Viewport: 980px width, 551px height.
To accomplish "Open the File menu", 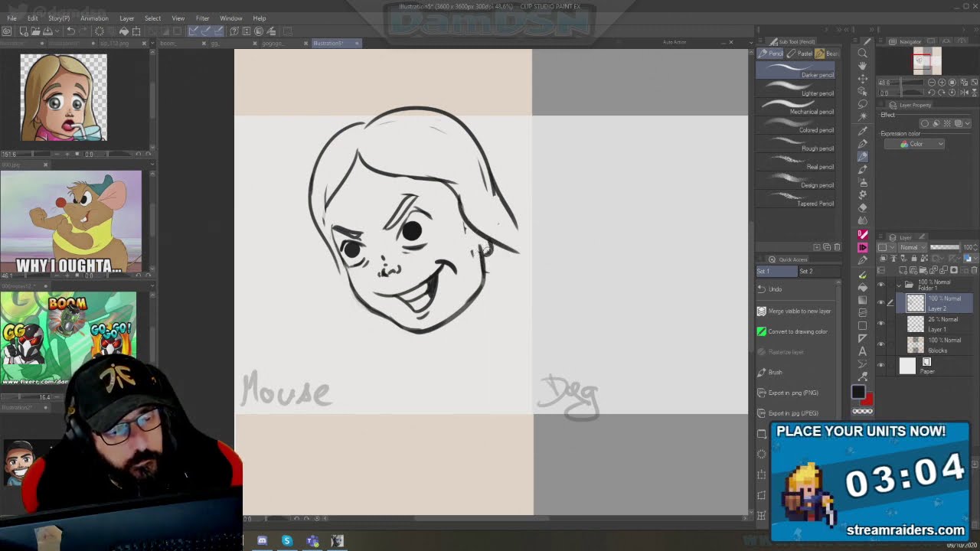I will [x=11, y=18].
